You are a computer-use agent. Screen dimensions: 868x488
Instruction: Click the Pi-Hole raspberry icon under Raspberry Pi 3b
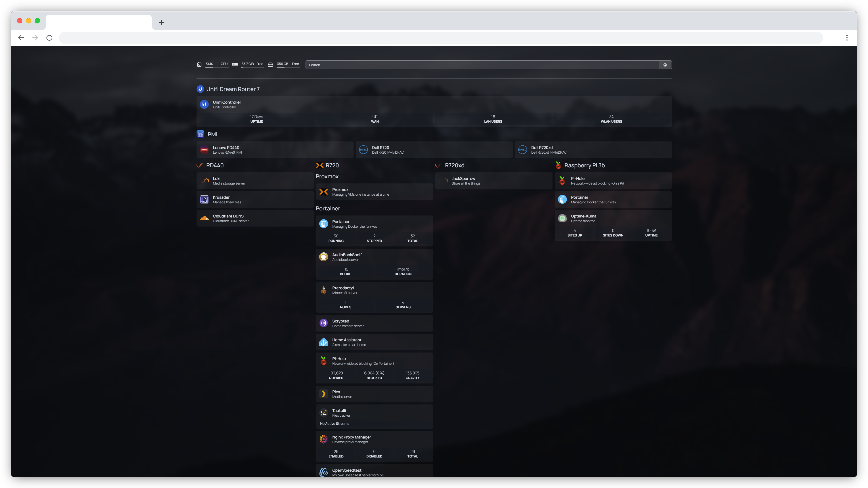(x=562, y=181)
